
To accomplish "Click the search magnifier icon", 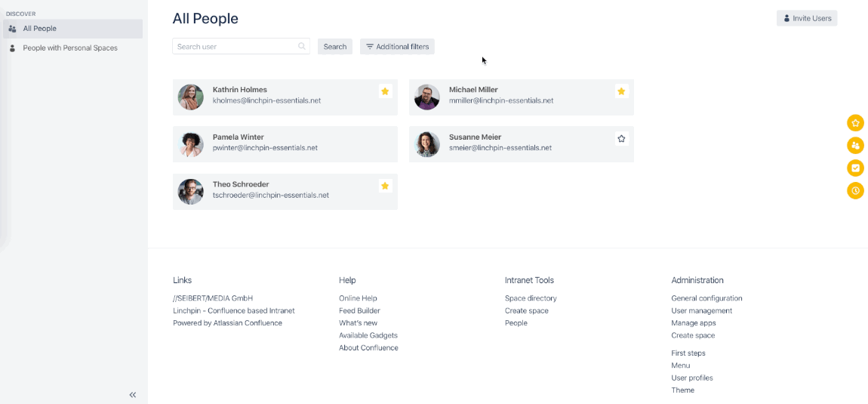I will [302, 47].
